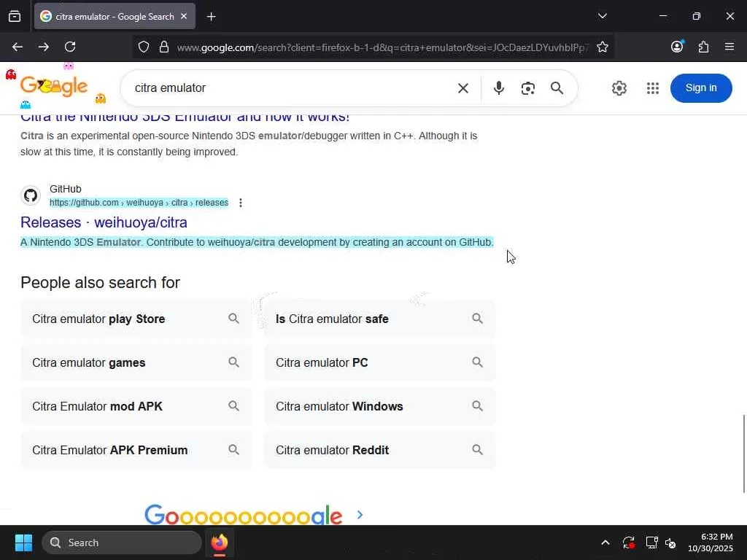Viewport: 747px width, 560px height.
Task: Open the Google apps grid
Action: click(x=653, y=88)
